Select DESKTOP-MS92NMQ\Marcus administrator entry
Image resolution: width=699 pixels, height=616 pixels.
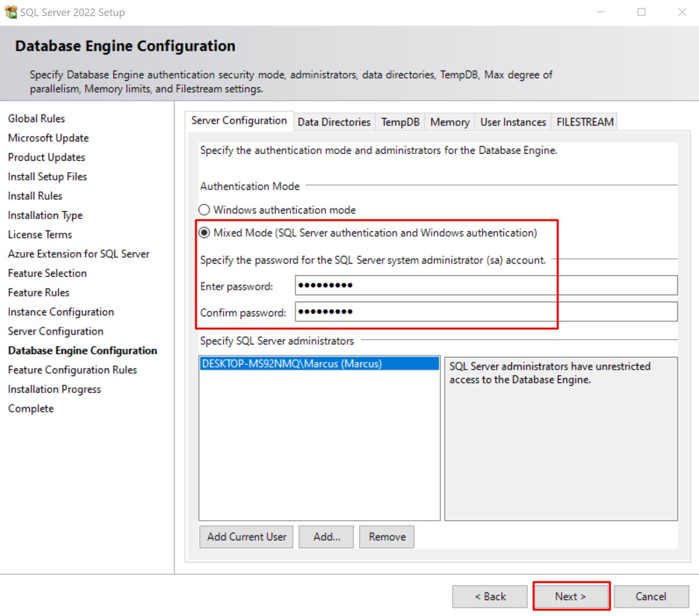coord(319,363)
